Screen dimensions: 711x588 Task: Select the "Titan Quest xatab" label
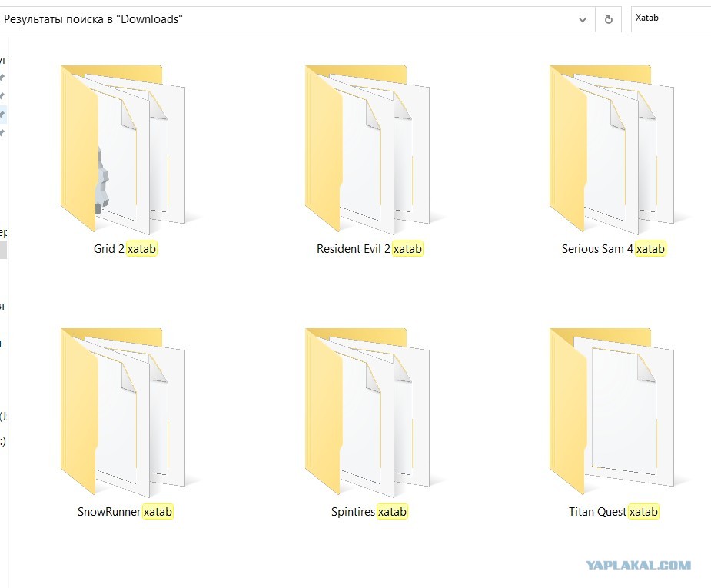[x=613, y=512]
